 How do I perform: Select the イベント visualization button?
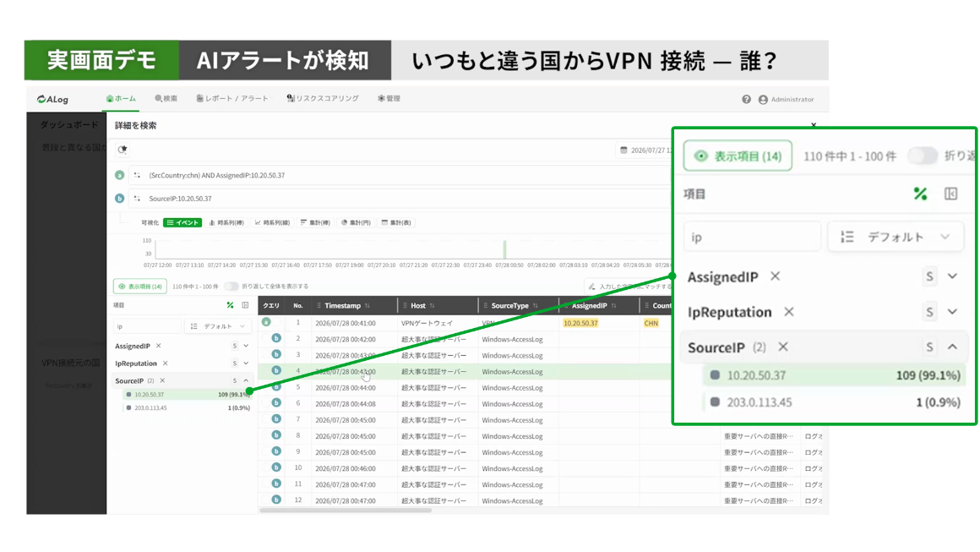(x=182, y=222)
